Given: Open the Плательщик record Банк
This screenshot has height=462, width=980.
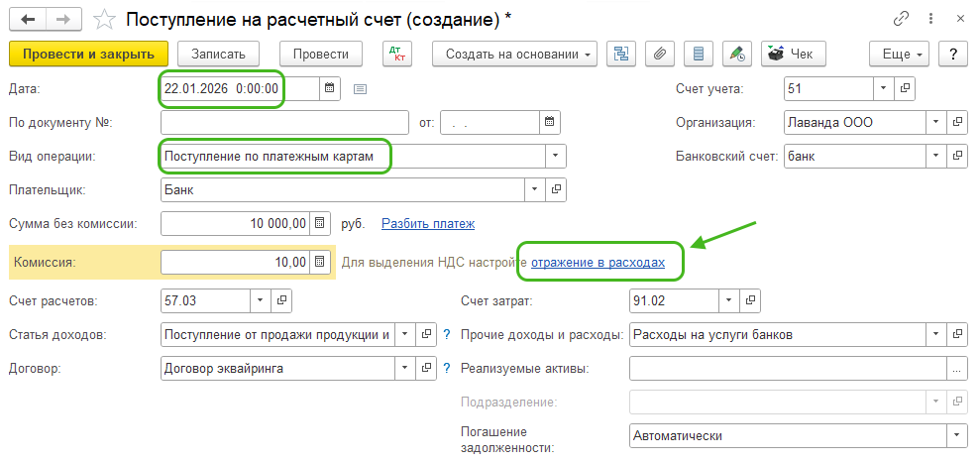Looking at the screenshot, I should [x=556, y=188].
